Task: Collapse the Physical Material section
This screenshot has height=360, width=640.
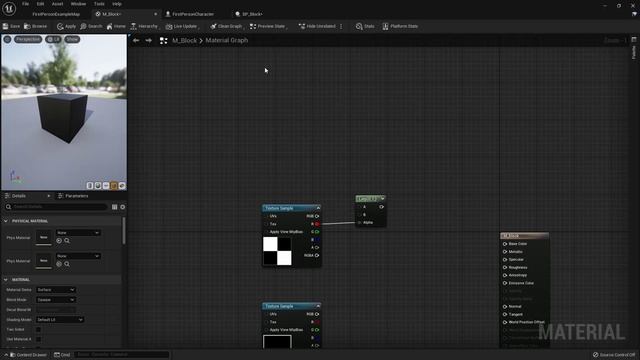Action: coord(6,221)
